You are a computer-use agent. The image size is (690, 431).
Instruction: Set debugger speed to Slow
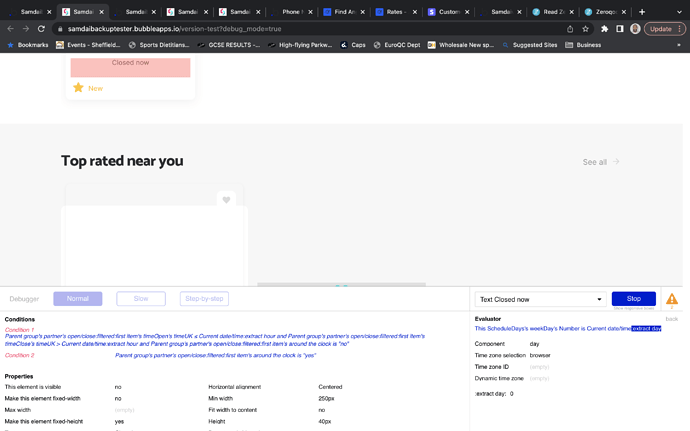(141, 298)
